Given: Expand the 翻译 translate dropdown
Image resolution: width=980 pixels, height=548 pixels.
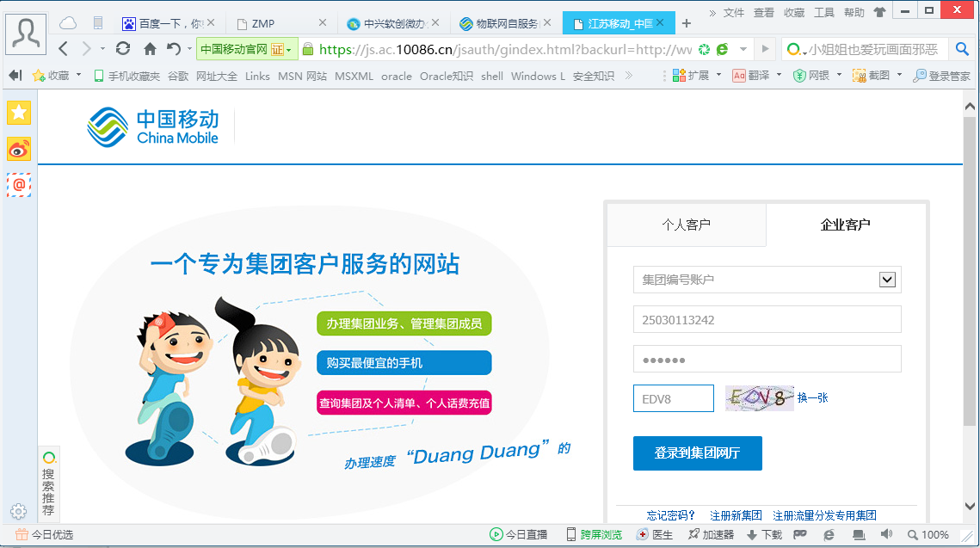Looking at the screenshot, I should coord(779,75).
